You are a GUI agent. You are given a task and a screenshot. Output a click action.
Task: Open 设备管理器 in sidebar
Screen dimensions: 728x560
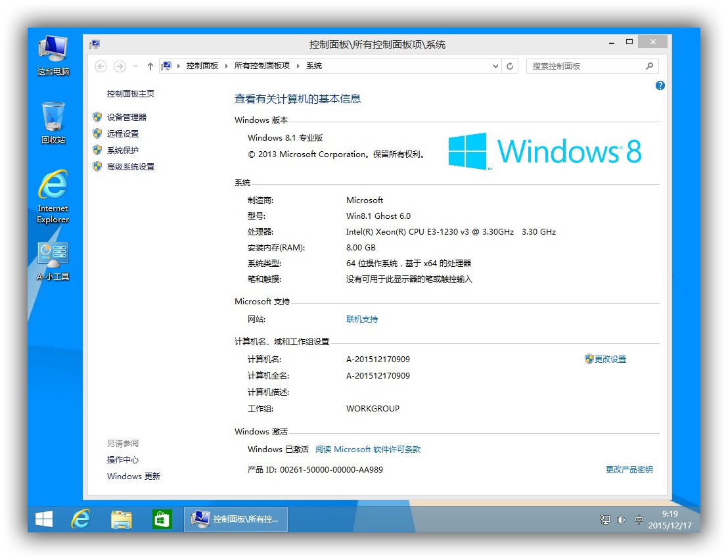pos(127,118)
